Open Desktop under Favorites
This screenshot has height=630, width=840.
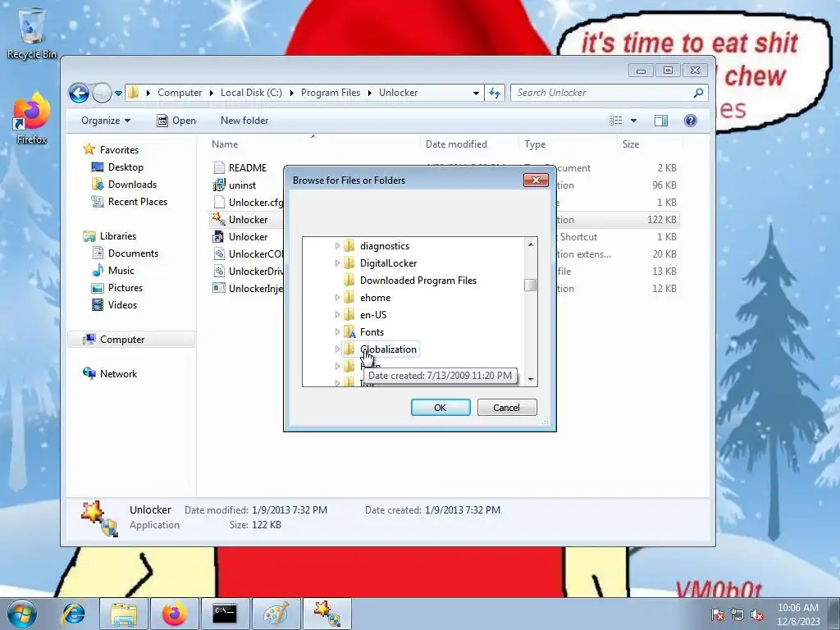click(x=117, y=167)
